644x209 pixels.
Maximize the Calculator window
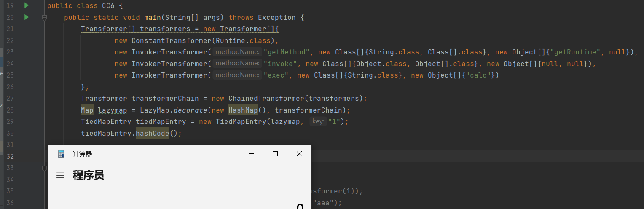point(275,154)
